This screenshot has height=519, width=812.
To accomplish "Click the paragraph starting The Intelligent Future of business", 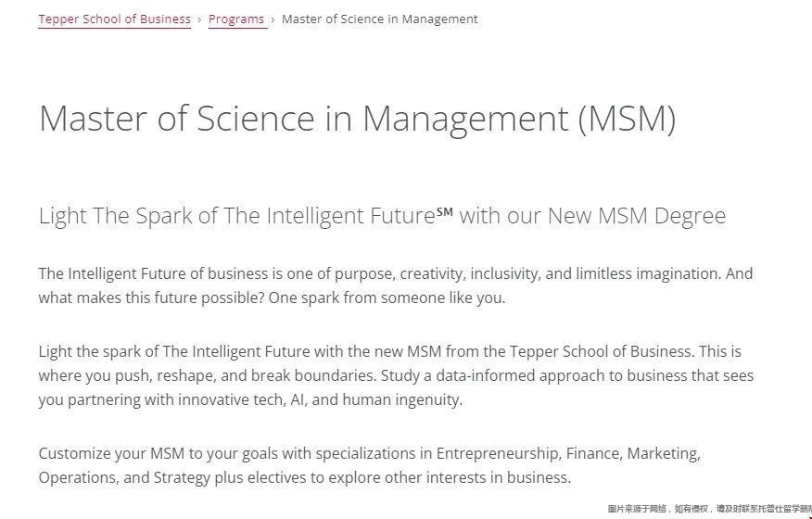I will 396,285.
